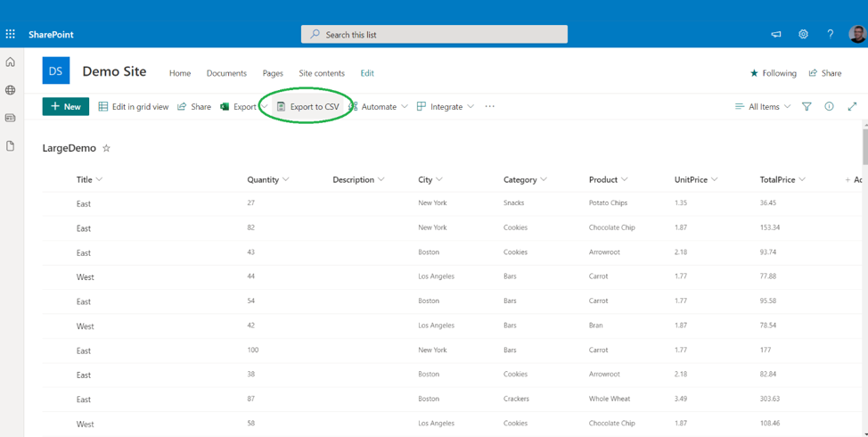Favorite the LargeDemo list with star

[x=107, y=149]
